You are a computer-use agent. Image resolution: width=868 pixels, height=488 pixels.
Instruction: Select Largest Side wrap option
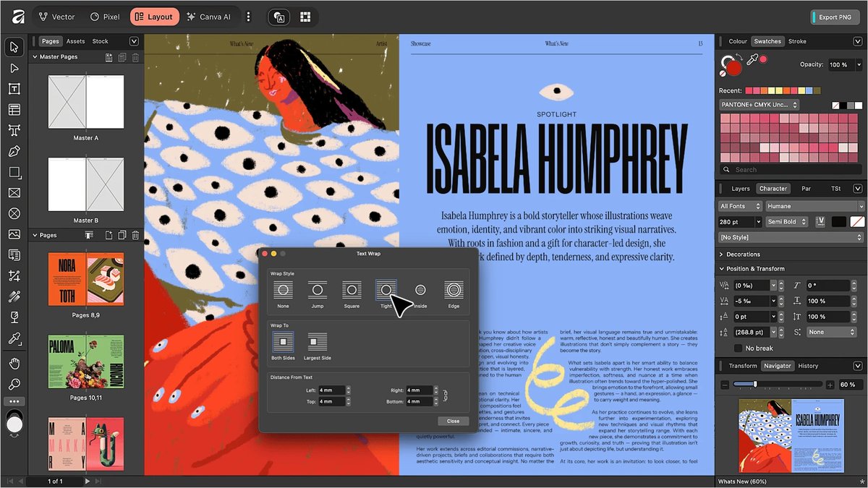tap(317, 345)
